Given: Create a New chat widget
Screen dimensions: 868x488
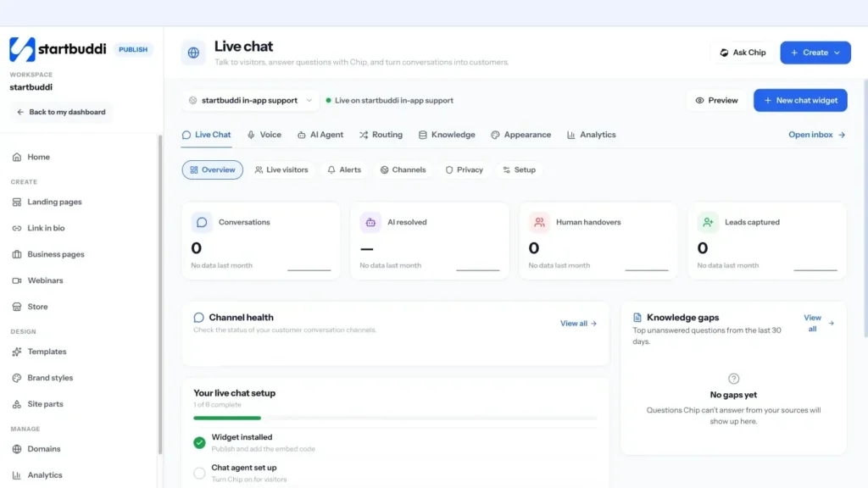Looking at the screenshot, I should click(800, 101).
